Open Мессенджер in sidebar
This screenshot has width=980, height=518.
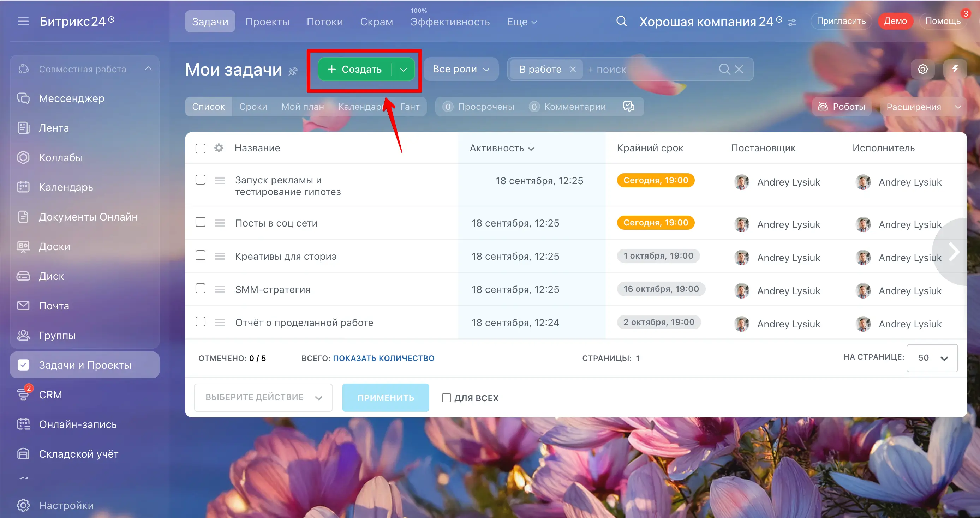(72, 98)
